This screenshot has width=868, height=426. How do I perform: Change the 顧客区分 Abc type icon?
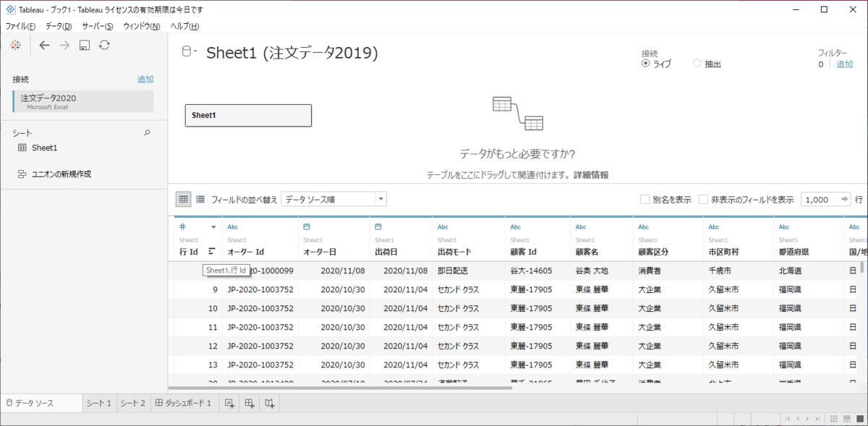643,226
